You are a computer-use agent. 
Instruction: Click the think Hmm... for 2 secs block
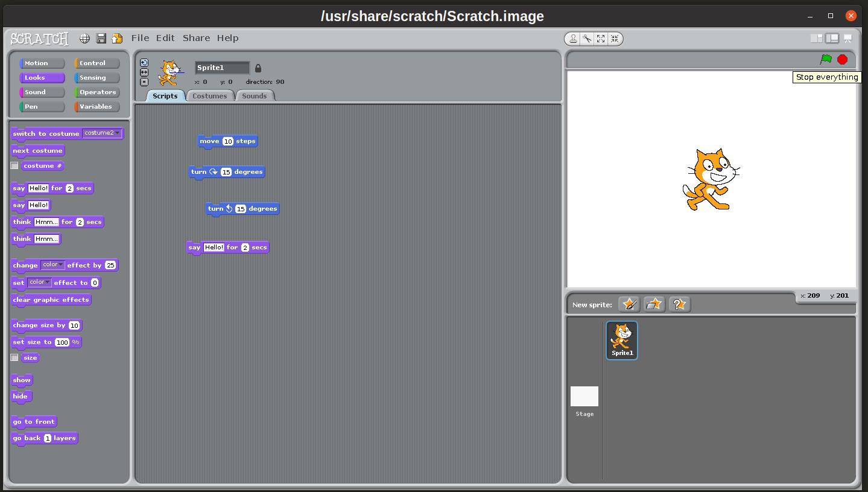[x=57, y=222]
